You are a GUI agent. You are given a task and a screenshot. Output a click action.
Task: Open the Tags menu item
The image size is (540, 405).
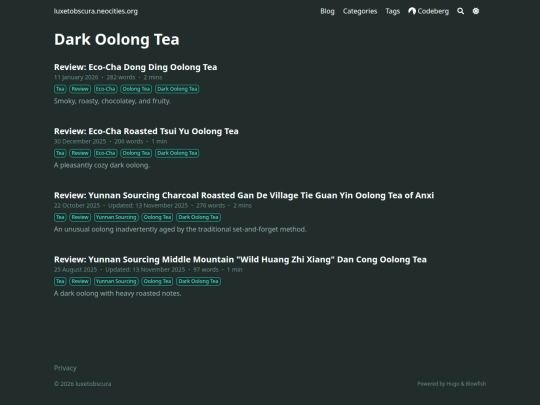[x=393, y=11]
